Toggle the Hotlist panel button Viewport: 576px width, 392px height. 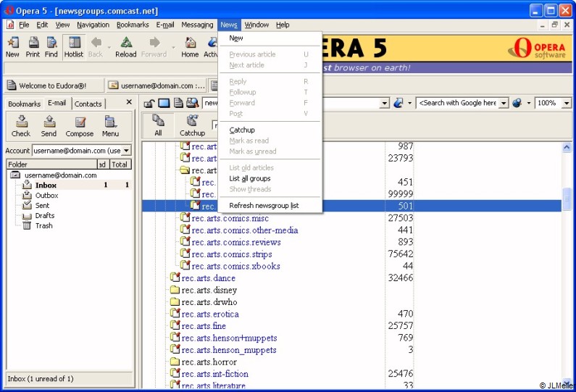pyautogui.click(x=74, y=47)
